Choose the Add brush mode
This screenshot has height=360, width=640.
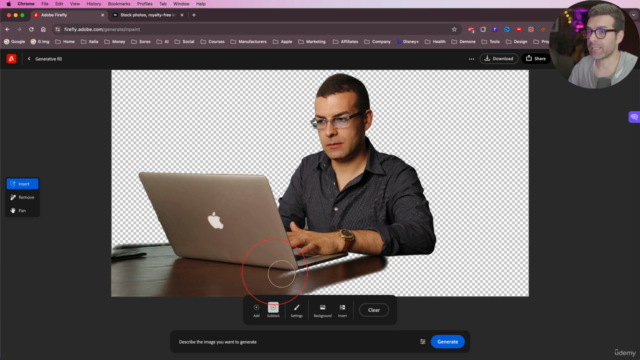click(256, 310)
